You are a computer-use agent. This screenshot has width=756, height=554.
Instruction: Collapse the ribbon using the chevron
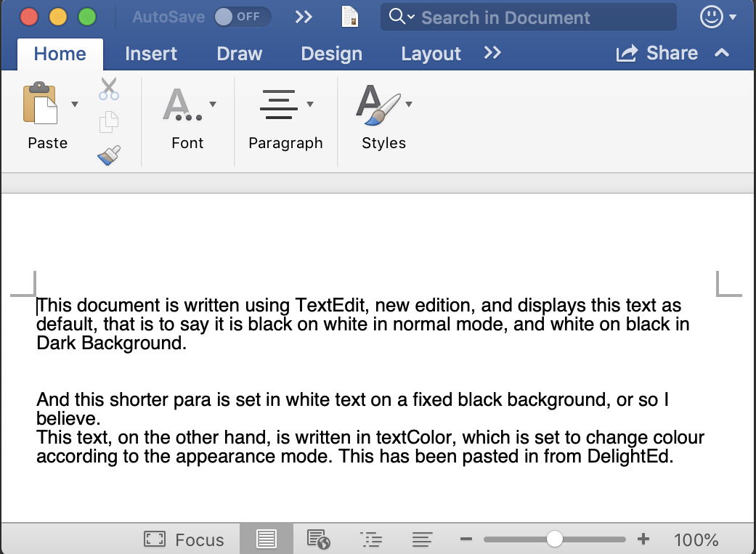click(x=722, y=53)
